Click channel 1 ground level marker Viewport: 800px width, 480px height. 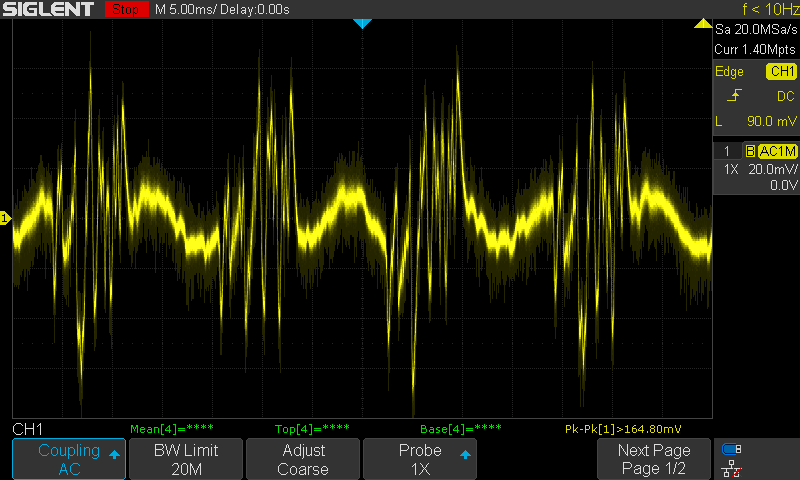(5, 218)
